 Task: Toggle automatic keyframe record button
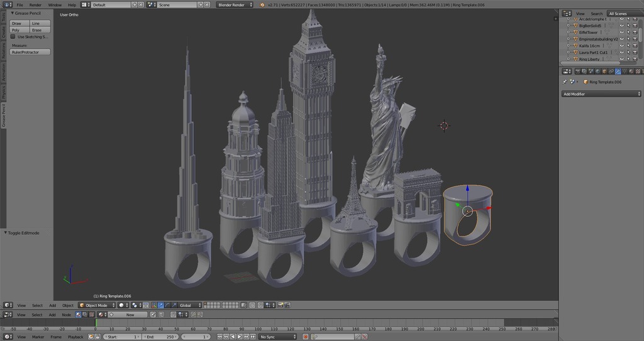point(306,337)
